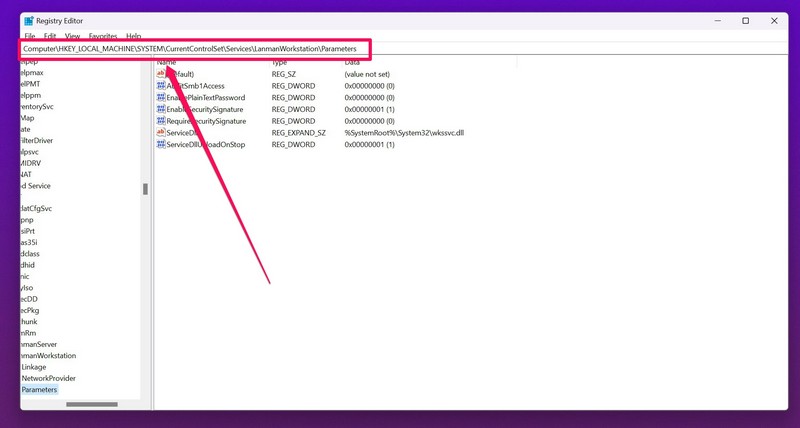Select the LanmanServer key in the tree

39,344
